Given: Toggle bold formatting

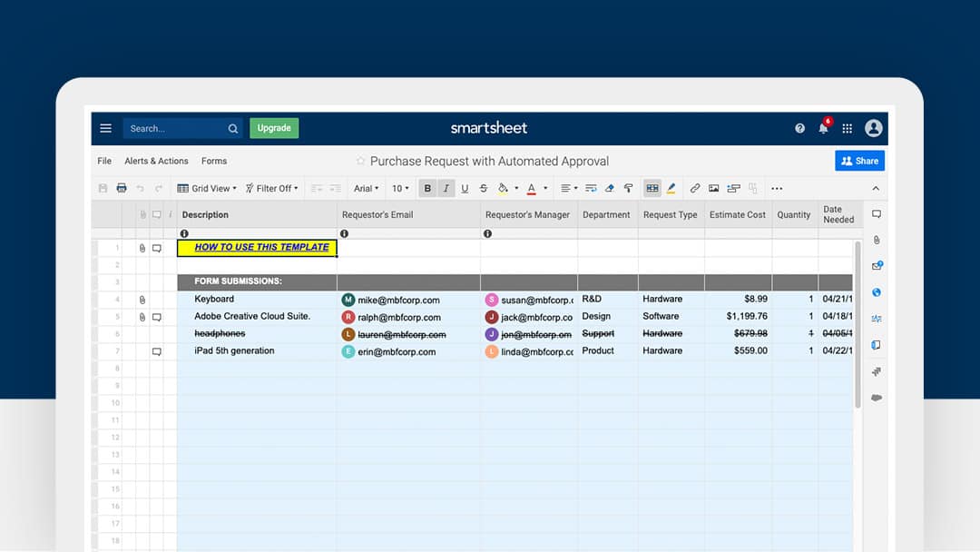Looking at the screenshot, I should click(x=427, y=188).
